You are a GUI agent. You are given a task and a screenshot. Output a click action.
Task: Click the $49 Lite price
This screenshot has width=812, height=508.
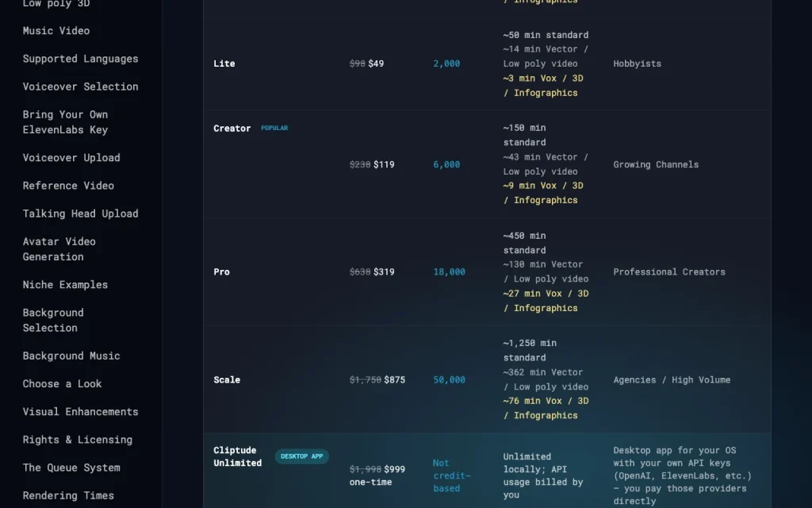376,63
